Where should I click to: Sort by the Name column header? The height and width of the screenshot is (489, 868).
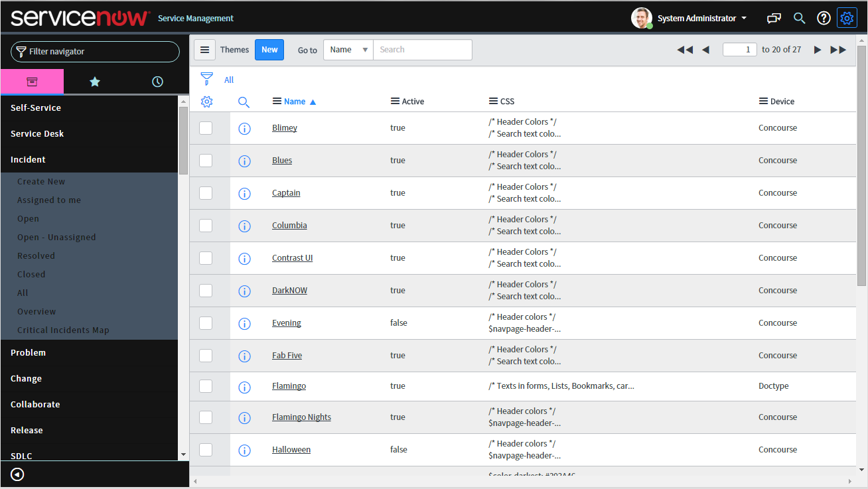point(295,102)
